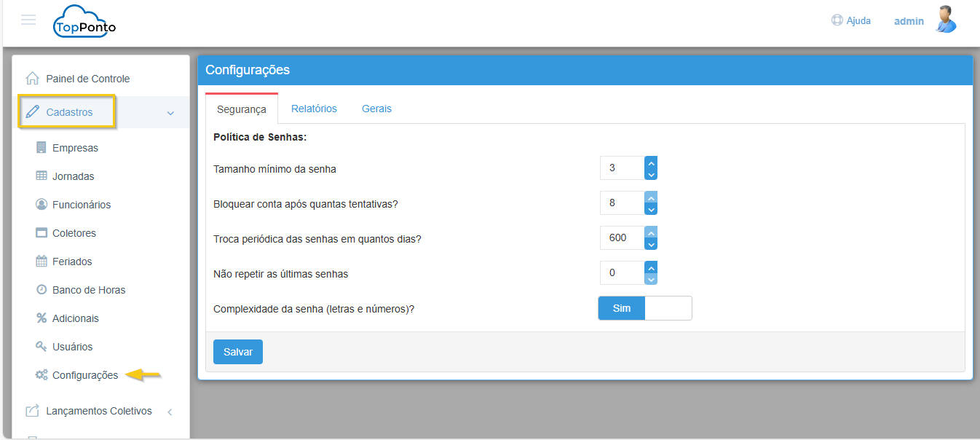Toggle the password complexity Sim switch
The width and height of the screenshot is (980, 440).
pyautogui.click(x=644, y=308)
